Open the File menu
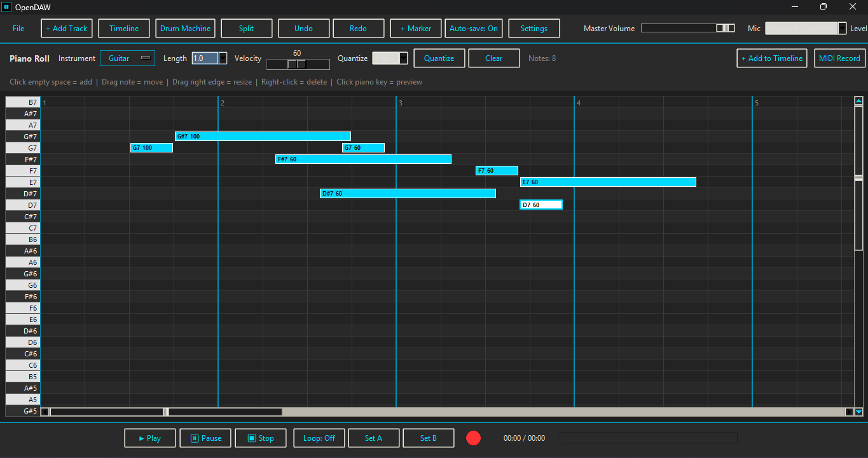This screenshot has width=868, height=458. (18, 29)
